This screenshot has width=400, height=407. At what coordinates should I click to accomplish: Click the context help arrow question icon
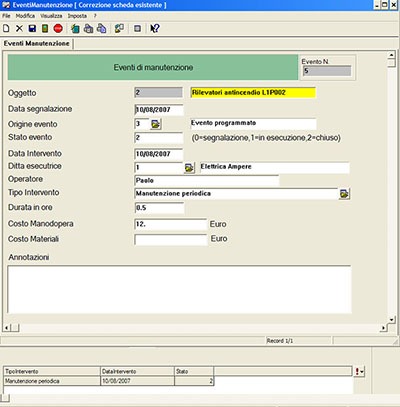click(155, 29)
